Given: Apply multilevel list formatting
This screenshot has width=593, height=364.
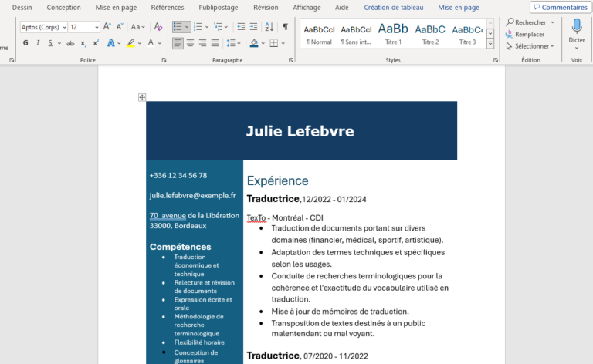Looking at the screenshot, I should pos(218,27).
